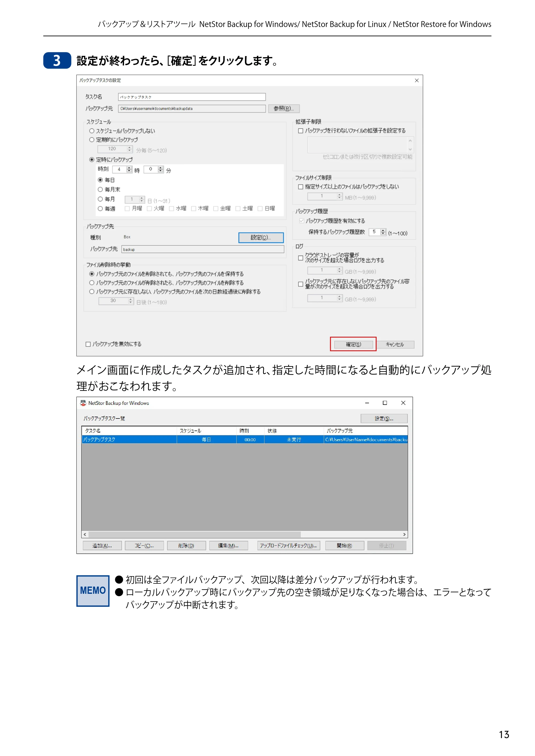This screenshot has width=535, height=756.
Task: Open 設定(S)... in NetStor Backup window
Action: click(x=384, y=418)
